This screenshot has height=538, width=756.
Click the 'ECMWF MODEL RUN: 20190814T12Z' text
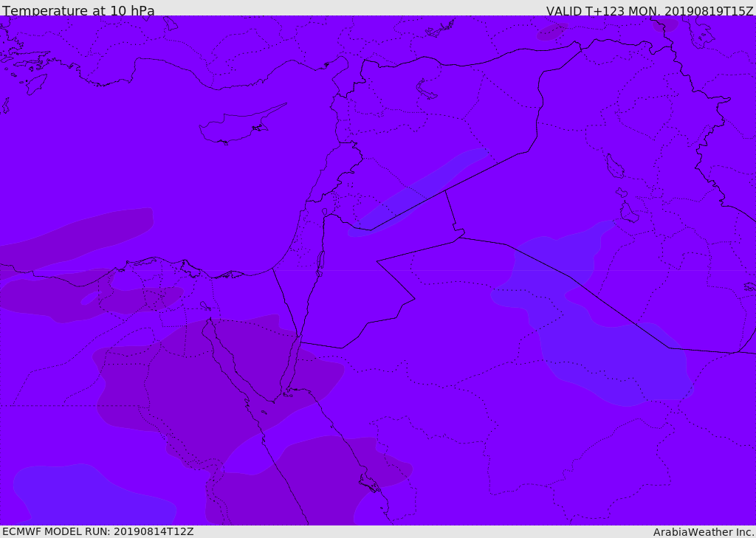[x=98, y=531]
